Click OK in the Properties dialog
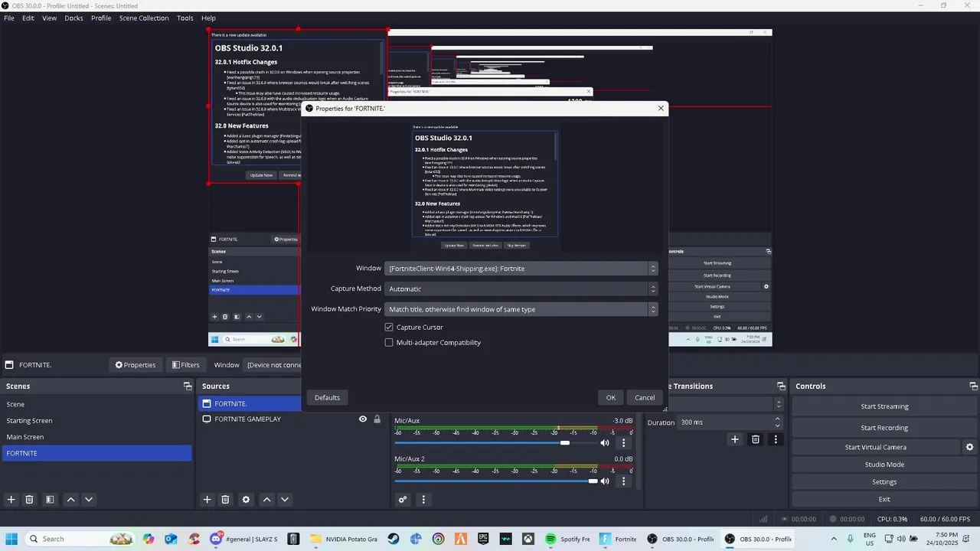Screen dimensions: 980x551 [x=611, y=397]
